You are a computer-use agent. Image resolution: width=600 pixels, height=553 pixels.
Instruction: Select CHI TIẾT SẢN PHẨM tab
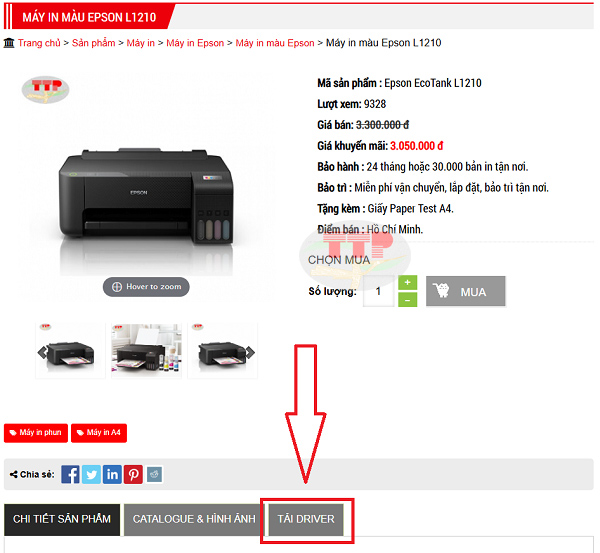pyautogui.click(x=62, y=519)
